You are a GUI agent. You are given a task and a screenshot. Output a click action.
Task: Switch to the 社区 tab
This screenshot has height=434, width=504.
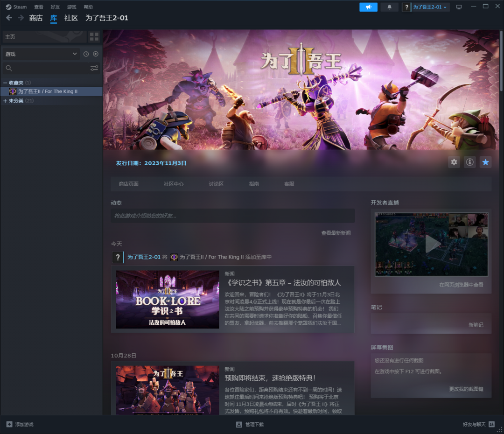(x=71, y=18)
